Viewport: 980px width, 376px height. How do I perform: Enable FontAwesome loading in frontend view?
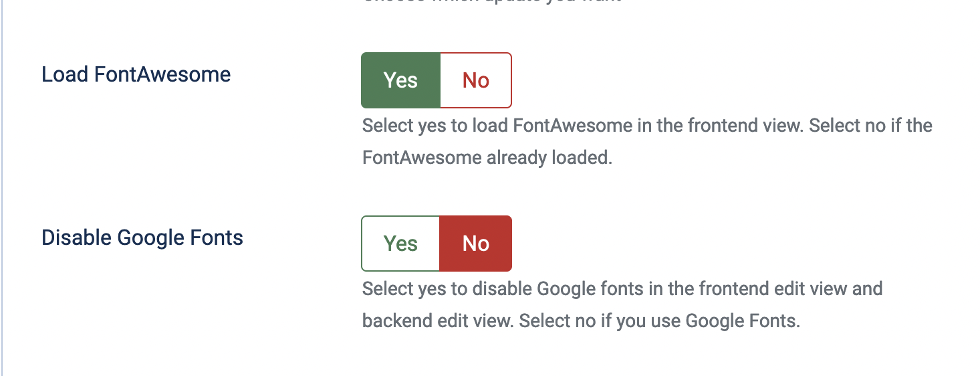(x=400, y=80)
